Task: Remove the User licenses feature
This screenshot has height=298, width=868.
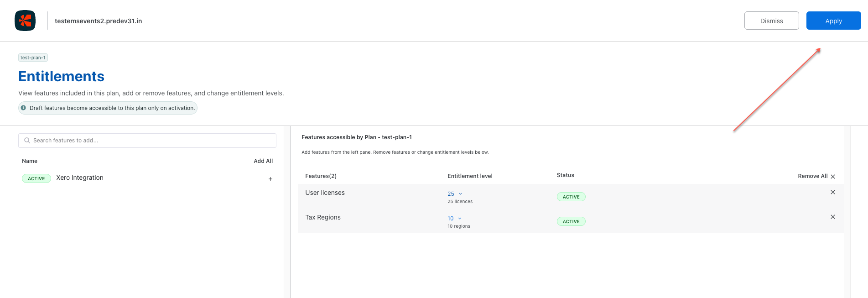Action: (x=832, y=192)
